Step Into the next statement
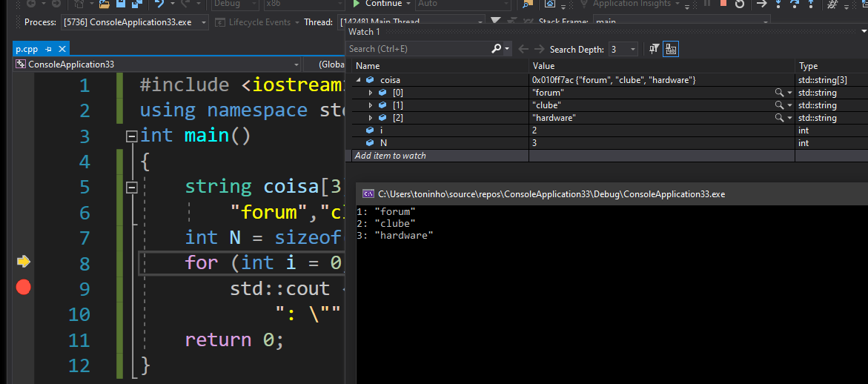This screenshot has width=868, height=384. 779,3
